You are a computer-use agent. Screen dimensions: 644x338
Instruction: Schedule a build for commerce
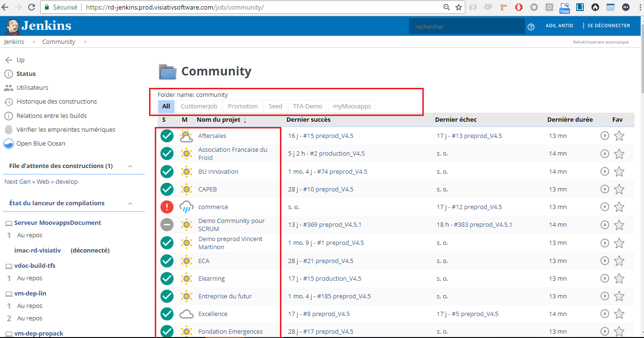(604, 207)
